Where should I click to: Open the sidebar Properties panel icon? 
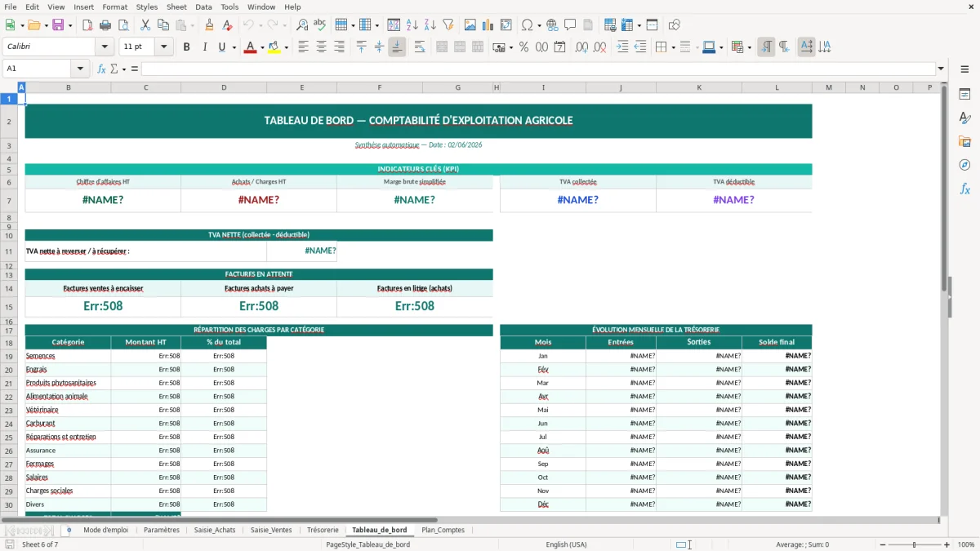pos(964,95)
